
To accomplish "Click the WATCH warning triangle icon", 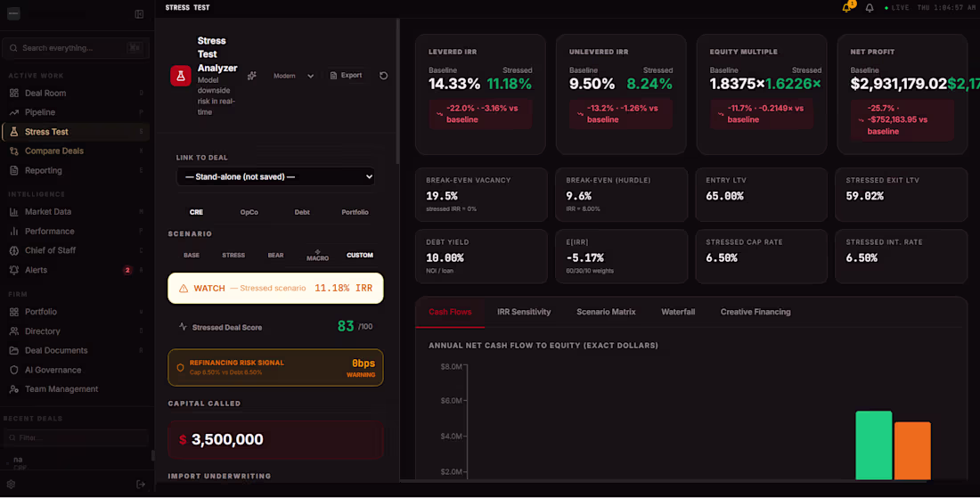I will [184, 289].
